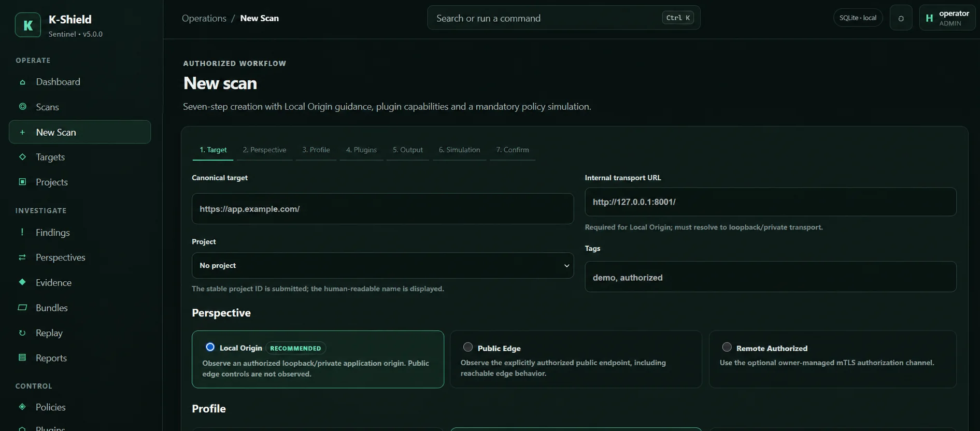
Task: Click the Findings exclamation icon
Action: pos(22,232)
